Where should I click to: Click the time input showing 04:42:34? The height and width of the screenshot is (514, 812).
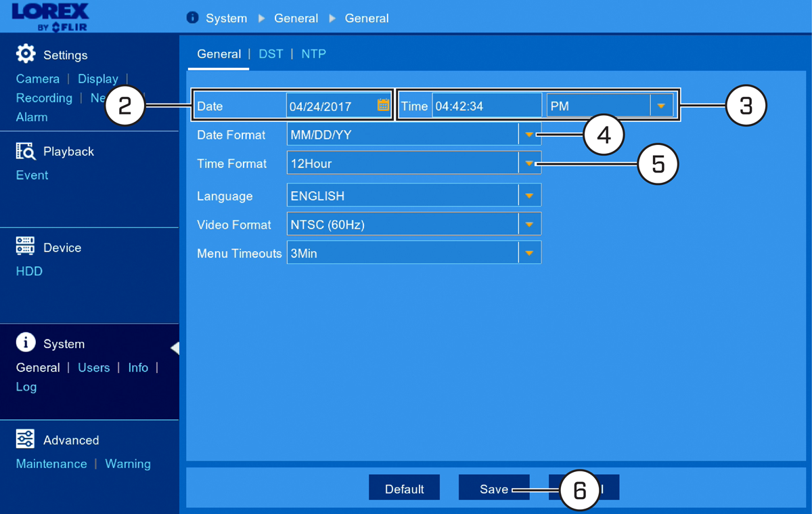pos(487,106)
